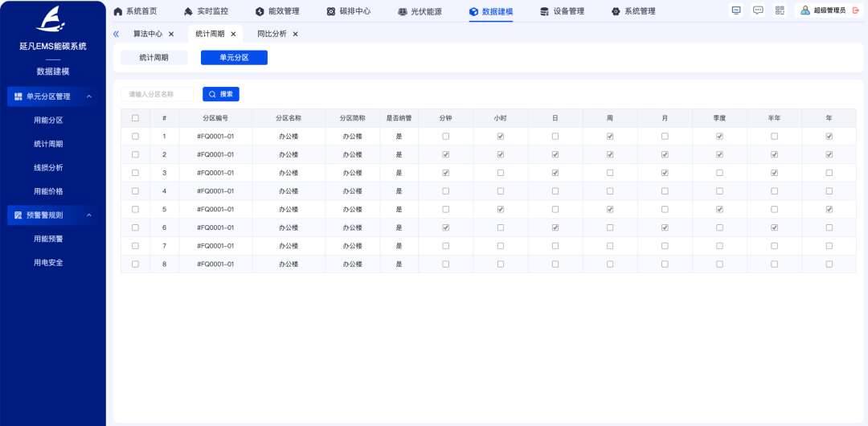
Task: Click the 系统首页 home icon
Action: pos(118,11)
